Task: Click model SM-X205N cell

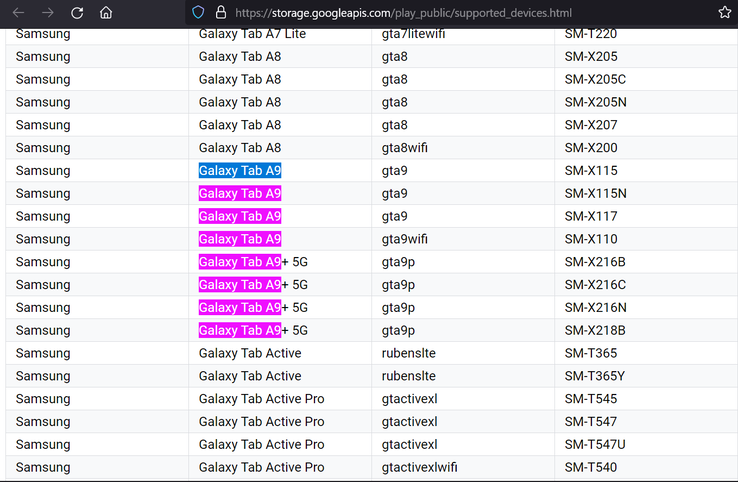Action: [595, 102]
